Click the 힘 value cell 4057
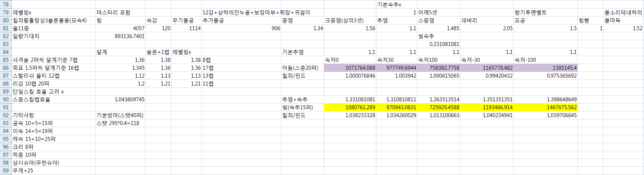The image size is (644, 175). point(121,28)
